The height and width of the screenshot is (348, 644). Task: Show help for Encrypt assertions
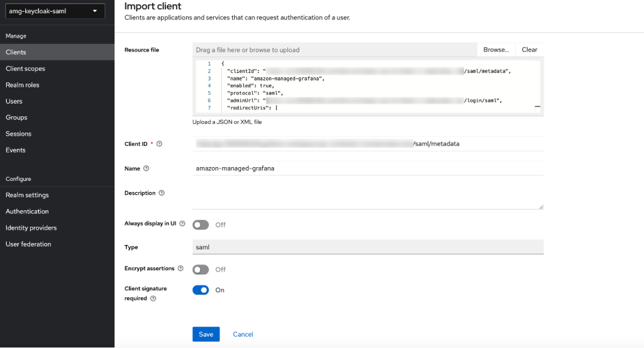180,268
